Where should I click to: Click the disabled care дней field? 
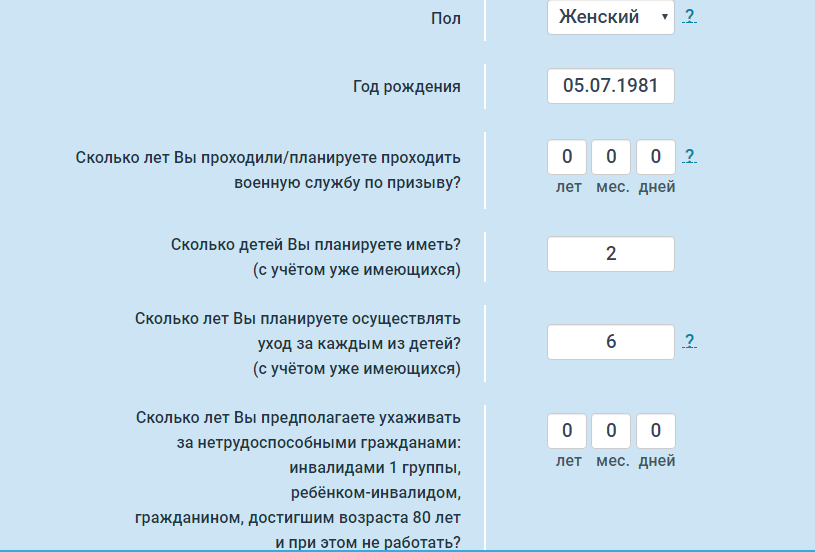click(655, 430)
